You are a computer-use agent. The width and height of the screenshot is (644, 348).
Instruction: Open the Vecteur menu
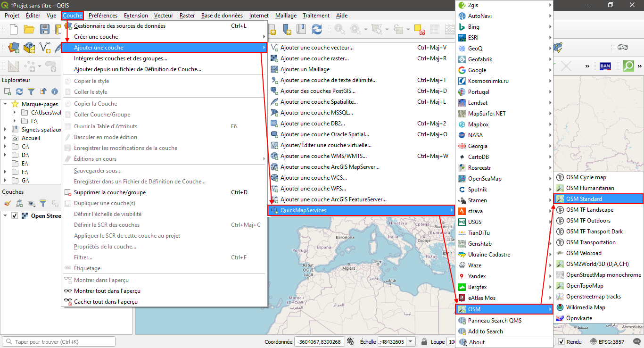(164, 16)
